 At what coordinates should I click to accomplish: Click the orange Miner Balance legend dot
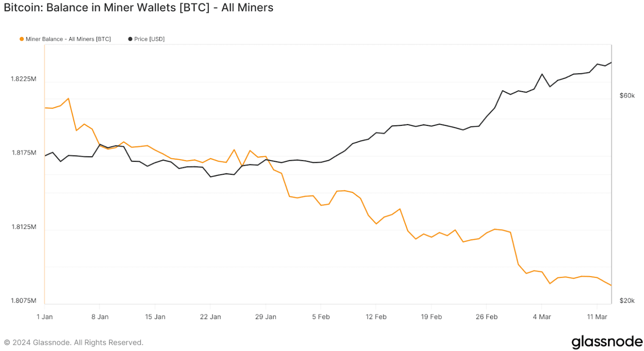[22, 39]
